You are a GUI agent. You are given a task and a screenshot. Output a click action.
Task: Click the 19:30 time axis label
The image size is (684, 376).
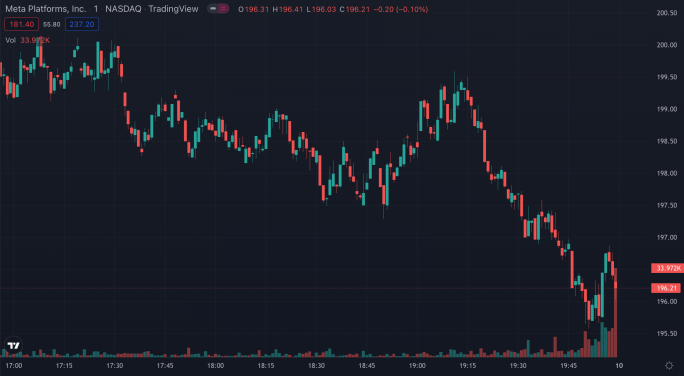518,366
